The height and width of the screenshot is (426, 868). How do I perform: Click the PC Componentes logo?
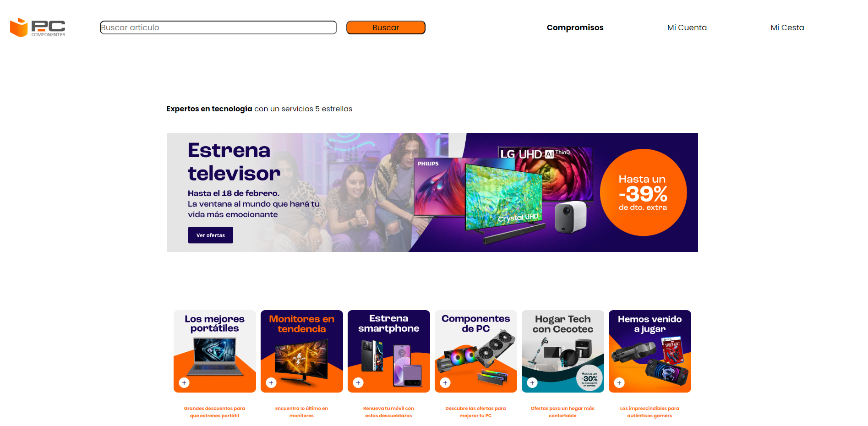[38, 27]
